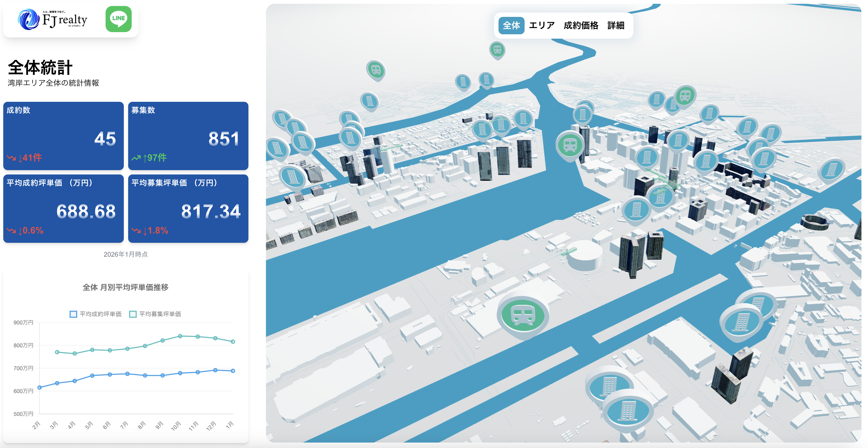
Task: Click the upper-right train station marker
Action: [685, 96]
